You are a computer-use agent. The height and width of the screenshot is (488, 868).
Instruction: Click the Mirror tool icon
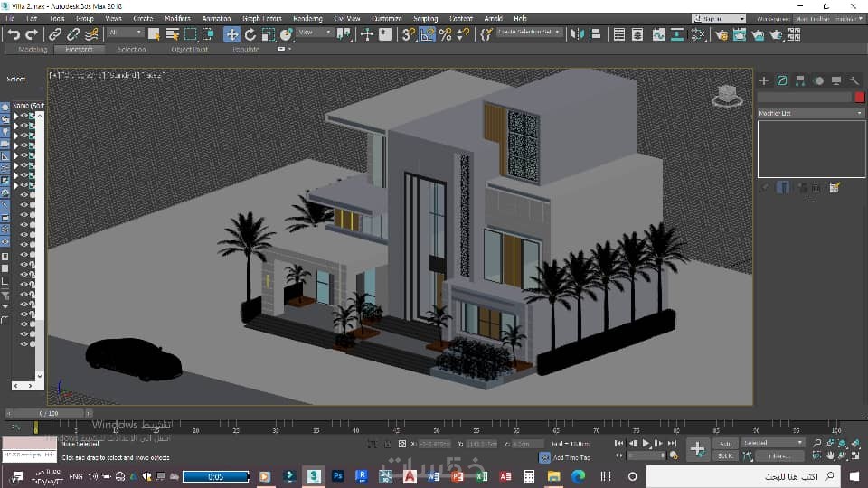(578, 34)
